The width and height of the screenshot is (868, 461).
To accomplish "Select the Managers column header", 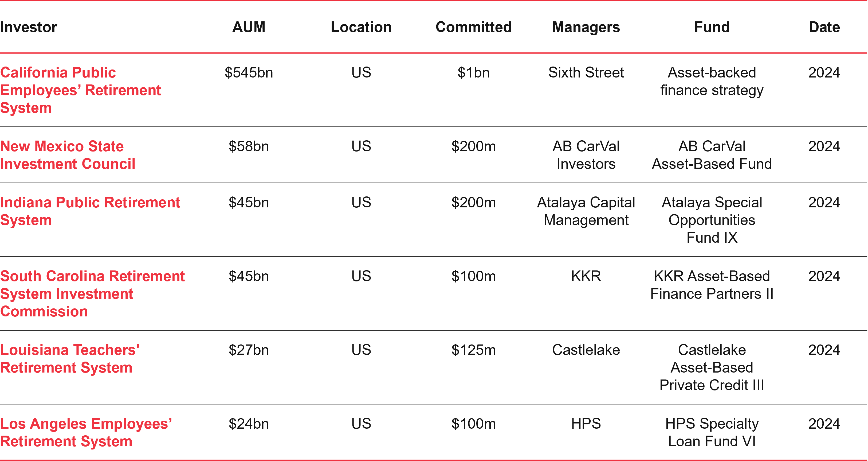I will [586, 27].
